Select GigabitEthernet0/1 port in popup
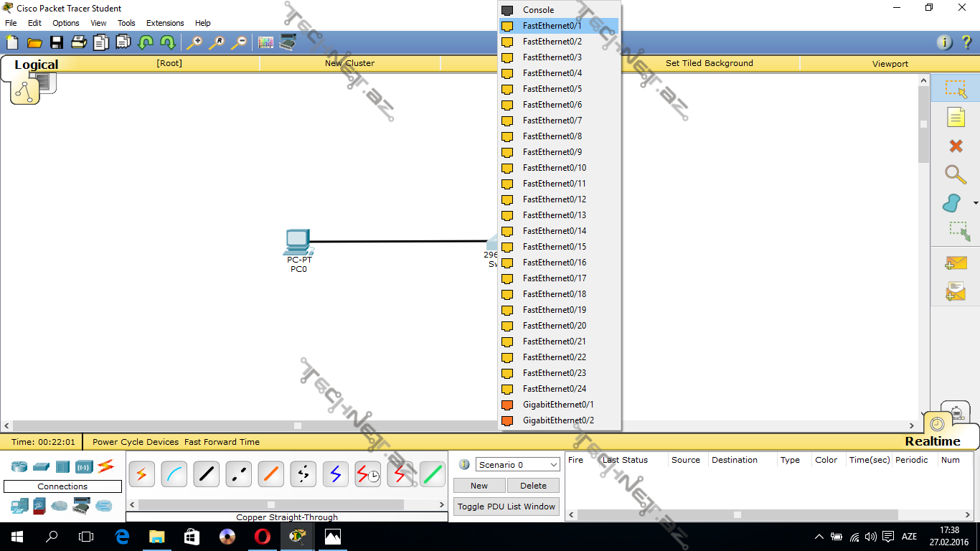The height and width of the screenshot is (551, 980). click(x=557, y=405)
